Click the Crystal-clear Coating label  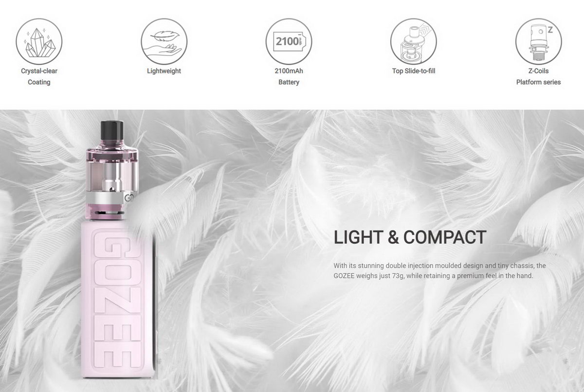click(39, 76)
